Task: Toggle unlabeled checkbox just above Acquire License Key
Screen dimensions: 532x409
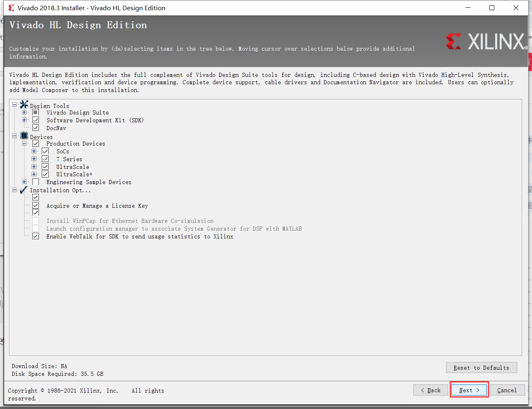Action: point(36,198)
